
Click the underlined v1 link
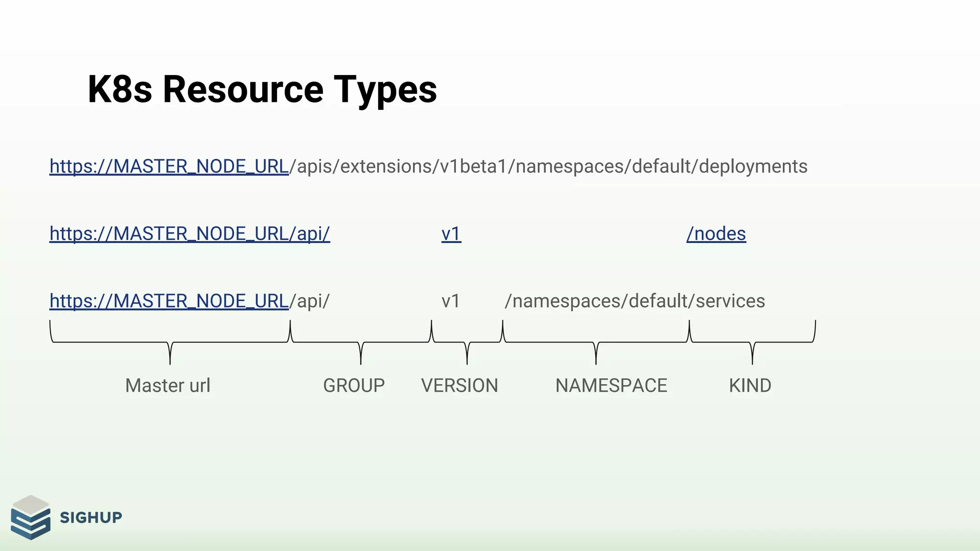click(x=451, y=234)
